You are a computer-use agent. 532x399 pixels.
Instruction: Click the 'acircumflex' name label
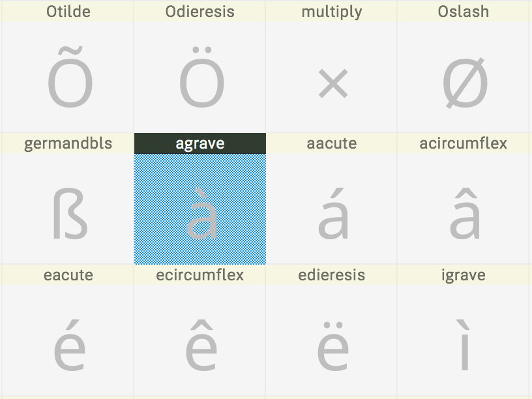464,143
